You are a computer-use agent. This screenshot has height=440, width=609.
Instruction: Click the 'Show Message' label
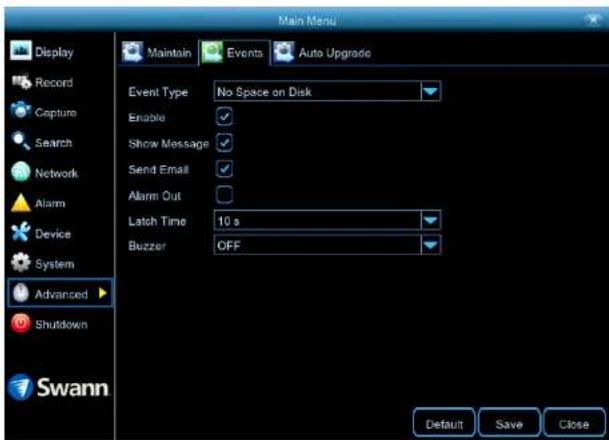169,144
